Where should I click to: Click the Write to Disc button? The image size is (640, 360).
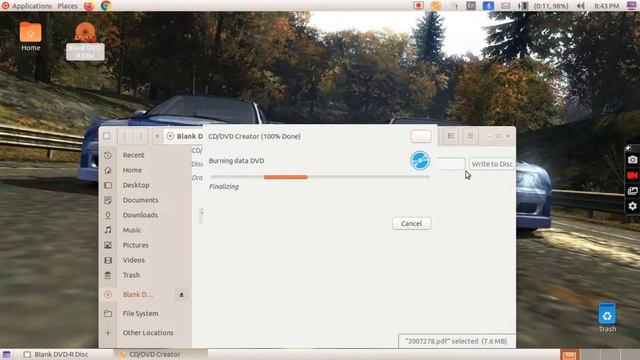[x=492, y=164]
